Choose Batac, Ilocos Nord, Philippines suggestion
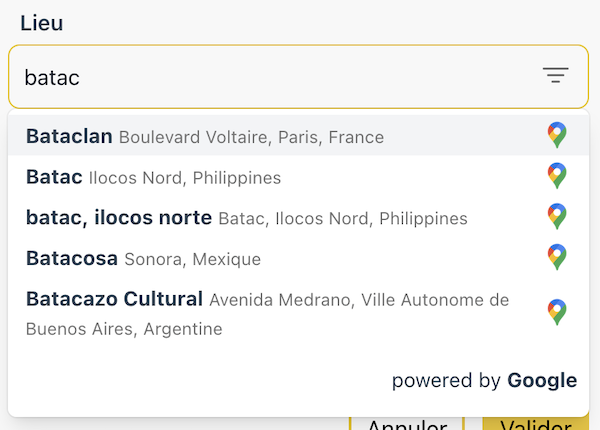This screenshot has height=430, width=600. (298, 176)
